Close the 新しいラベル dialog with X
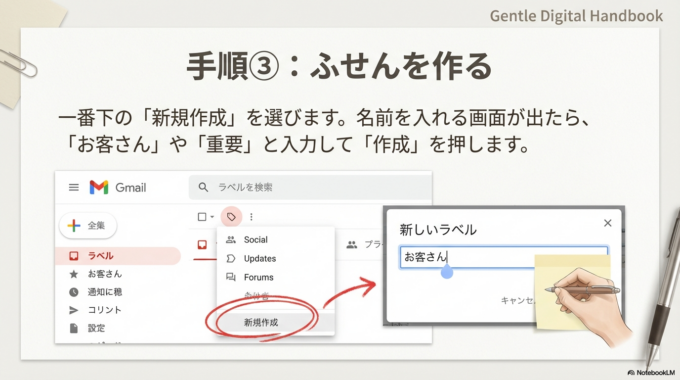The height and width of the screenshot is (380, 680). pos(608,223)
